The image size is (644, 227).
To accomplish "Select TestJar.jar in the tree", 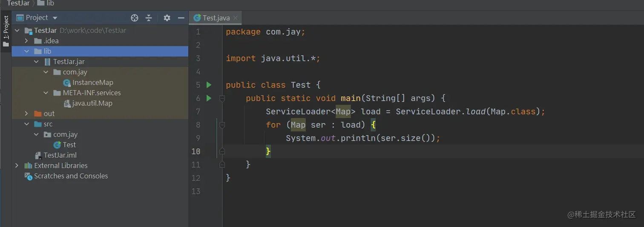I will click(x=100, y=62).
